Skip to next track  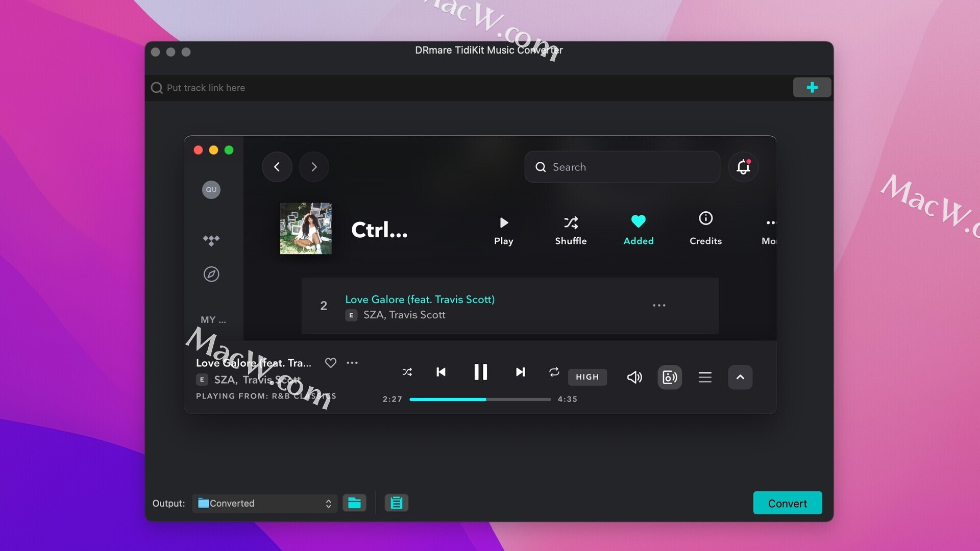point(520,372)
